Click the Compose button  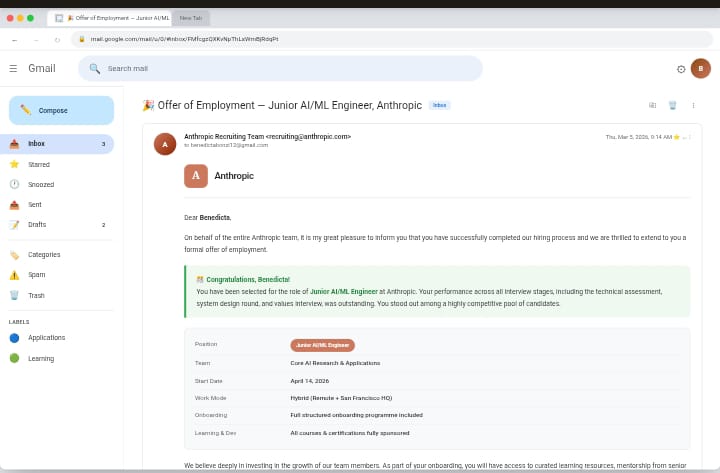[61, 110]
